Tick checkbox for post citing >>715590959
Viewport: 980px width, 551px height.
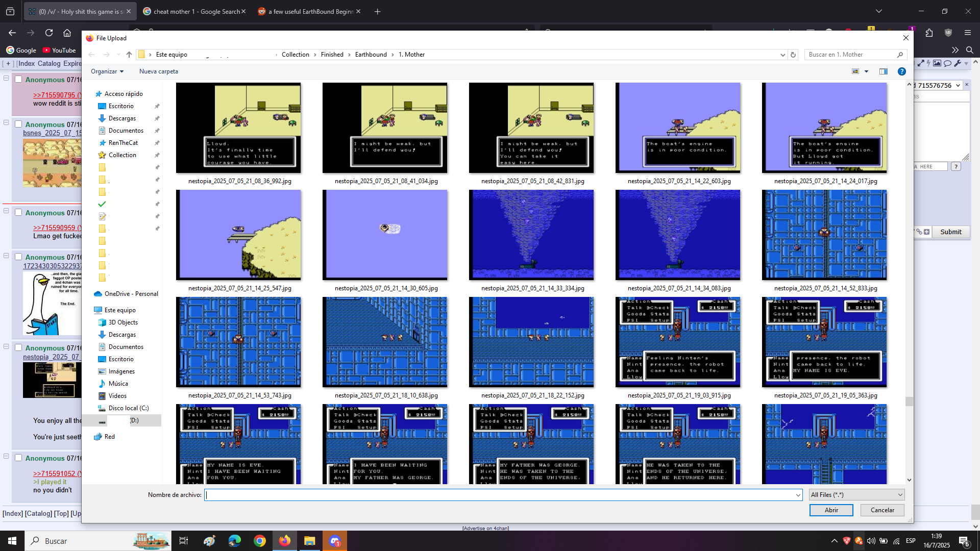pyautogui.click(x=18, y=212)
